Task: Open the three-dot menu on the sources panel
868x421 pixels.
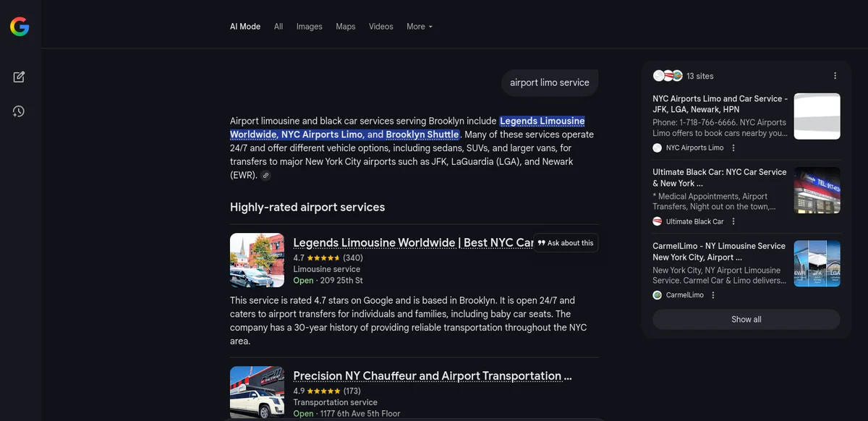Action: (x=835, y=75)
